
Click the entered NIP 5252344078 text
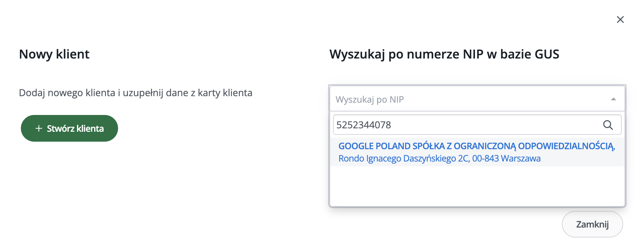(x=364, y=125)
